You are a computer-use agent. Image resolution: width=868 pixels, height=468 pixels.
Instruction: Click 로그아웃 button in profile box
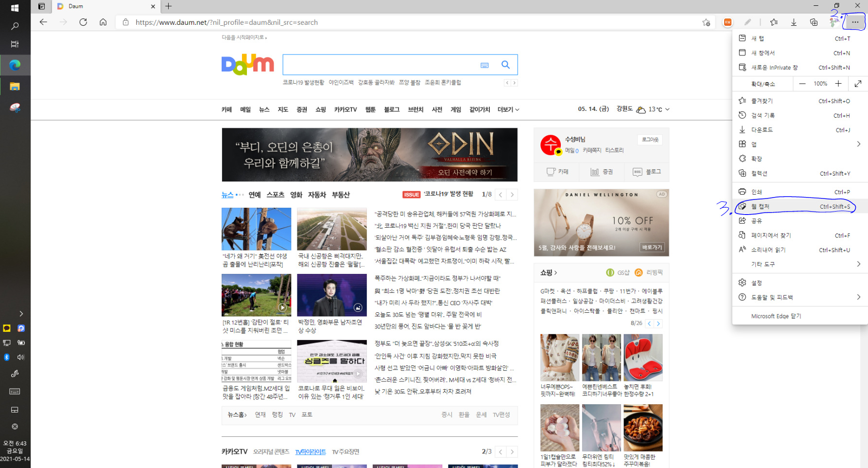(x=650, y=140)
